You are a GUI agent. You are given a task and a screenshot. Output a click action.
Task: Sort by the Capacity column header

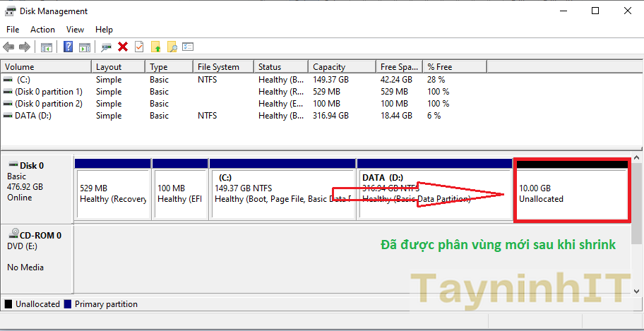coord(329,67)
